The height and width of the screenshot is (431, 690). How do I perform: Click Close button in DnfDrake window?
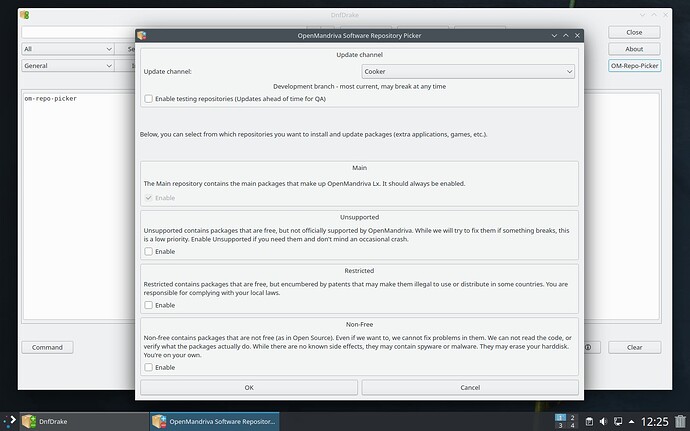634,32
